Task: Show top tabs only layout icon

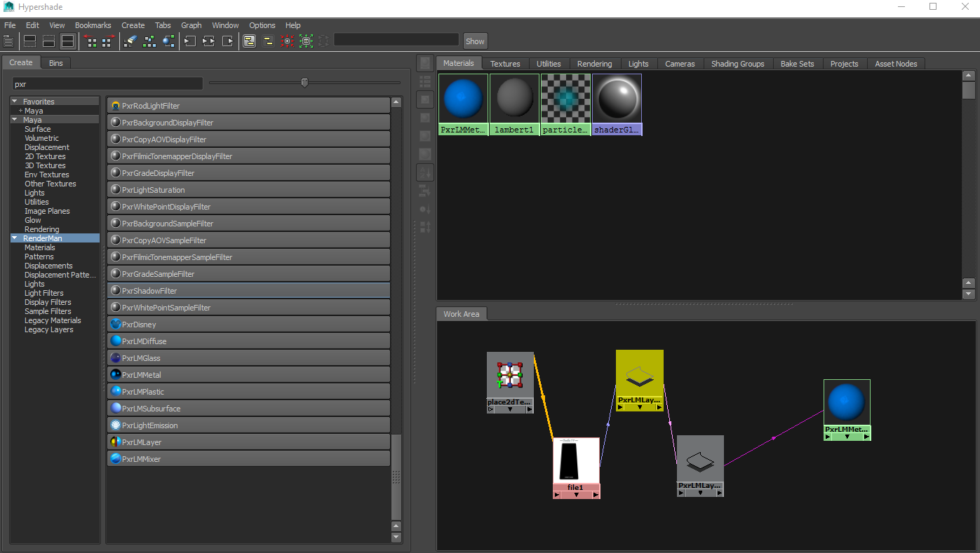Action: pos(30,41)
